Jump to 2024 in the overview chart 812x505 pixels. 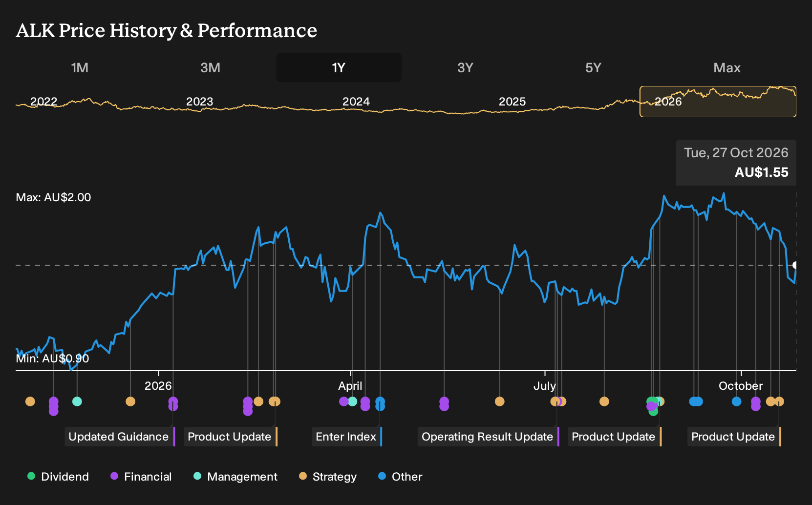click(356, 102)
